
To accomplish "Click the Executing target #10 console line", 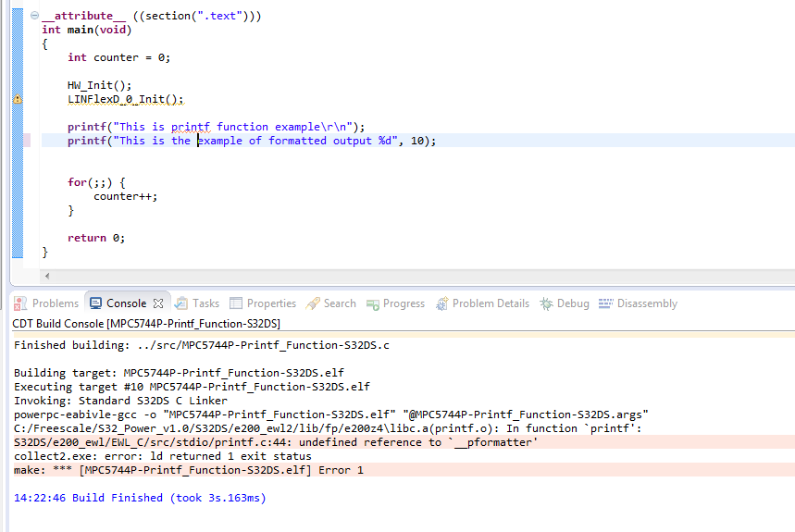I will 192,387.
